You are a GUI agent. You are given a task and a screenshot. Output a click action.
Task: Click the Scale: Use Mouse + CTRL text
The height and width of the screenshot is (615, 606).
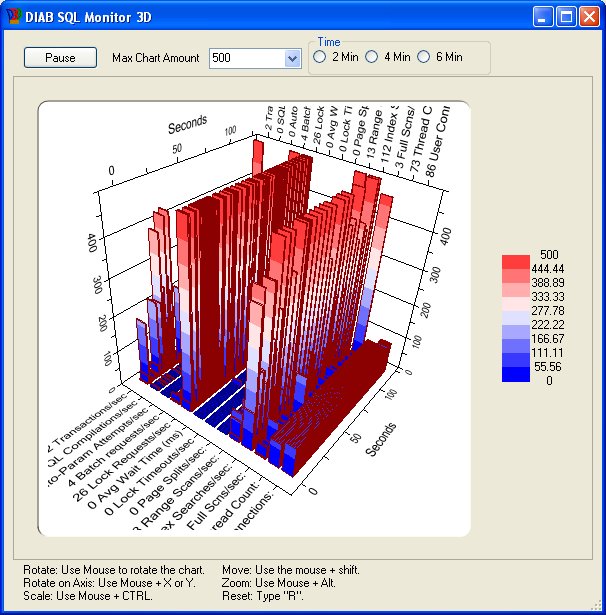(x=88, y=596)
